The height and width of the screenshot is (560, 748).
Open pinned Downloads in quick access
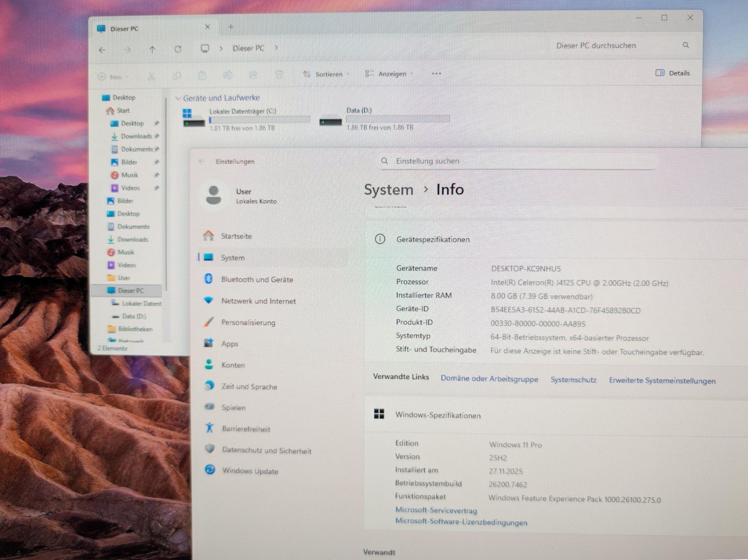pos(132,136)
